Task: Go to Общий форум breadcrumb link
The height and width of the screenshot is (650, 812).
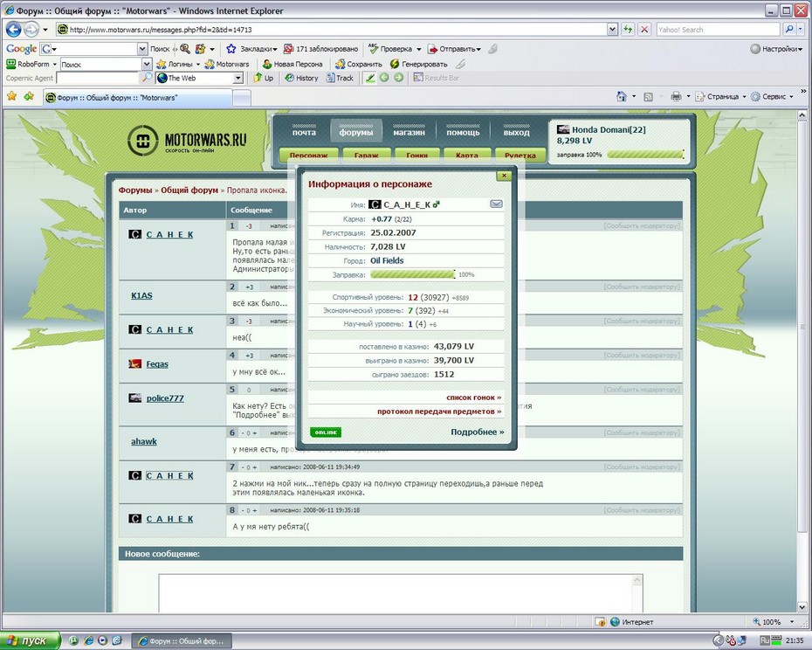Action: tap(189, 190)
